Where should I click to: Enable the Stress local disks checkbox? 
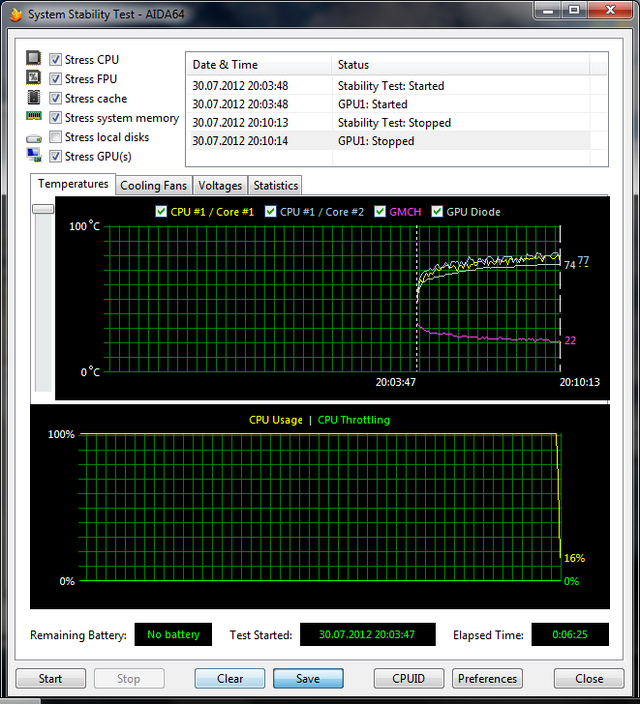(x=56, y=137)
